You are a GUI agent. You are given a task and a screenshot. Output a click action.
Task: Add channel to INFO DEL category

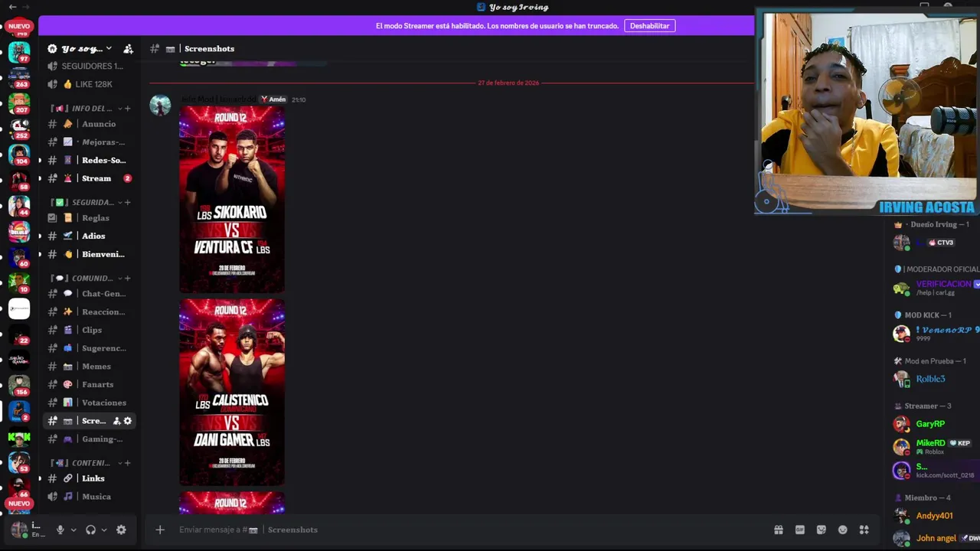pyautogui.click(x=127, y=109)
